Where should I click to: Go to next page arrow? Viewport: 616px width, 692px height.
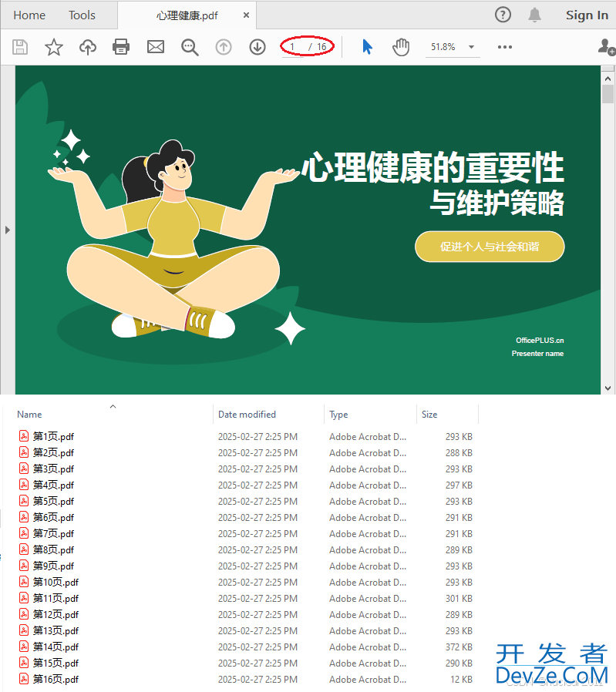coord(258,47)
